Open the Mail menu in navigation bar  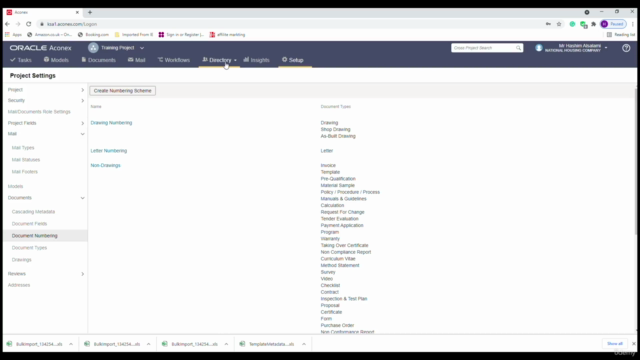(136, 60)
